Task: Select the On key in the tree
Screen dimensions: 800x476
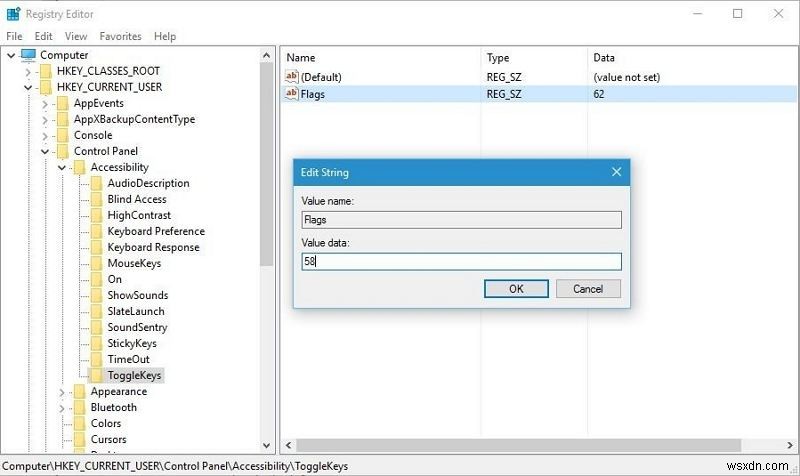Action: [114, 280]
